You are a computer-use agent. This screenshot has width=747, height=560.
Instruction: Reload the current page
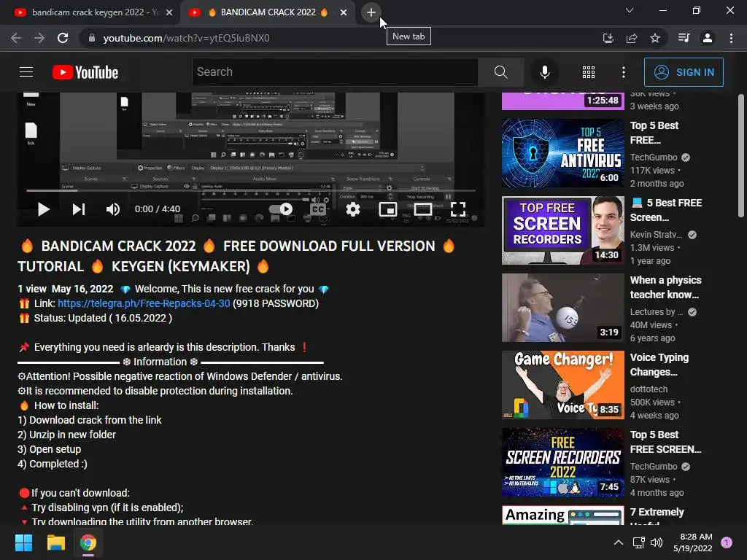tap(63, 38)
